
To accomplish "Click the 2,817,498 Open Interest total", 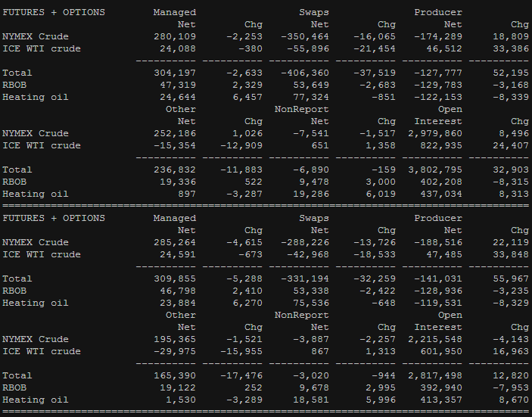I will click(x=435, y=375).
